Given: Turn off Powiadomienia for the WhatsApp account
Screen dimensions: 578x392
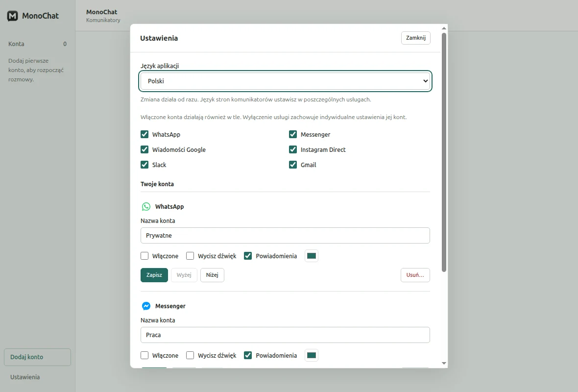Looking at the screenshot, I should pyautogui.click(x=248, y=256).
